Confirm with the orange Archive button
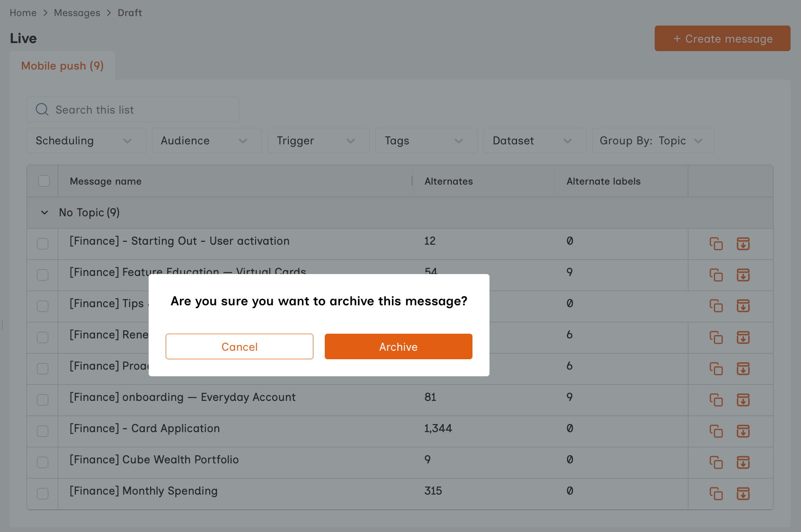 (x=399, y=346)
